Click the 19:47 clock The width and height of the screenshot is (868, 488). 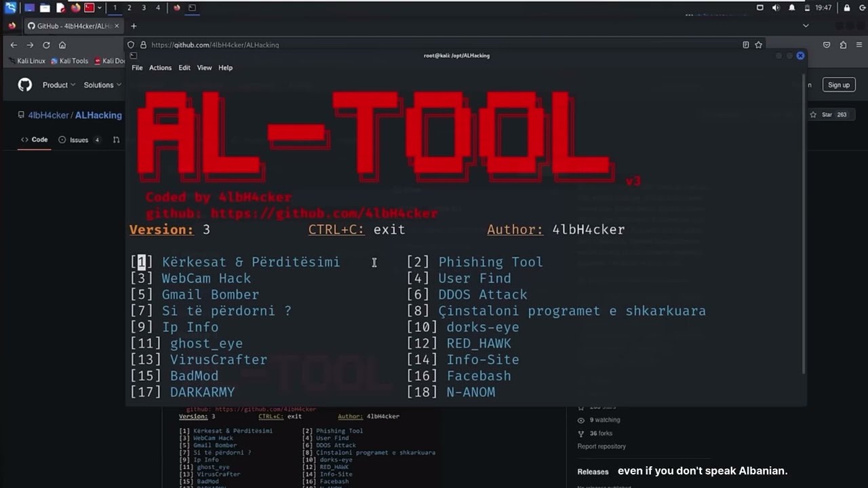click(x=823, y=7)
